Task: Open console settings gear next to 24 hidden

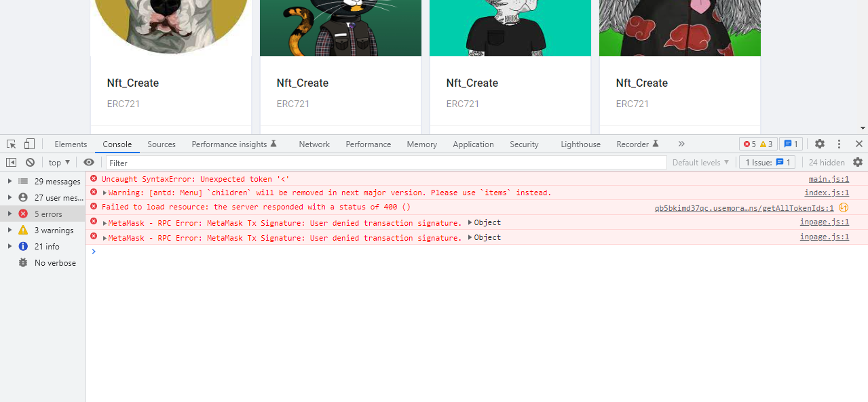Action: click(858, 163)
